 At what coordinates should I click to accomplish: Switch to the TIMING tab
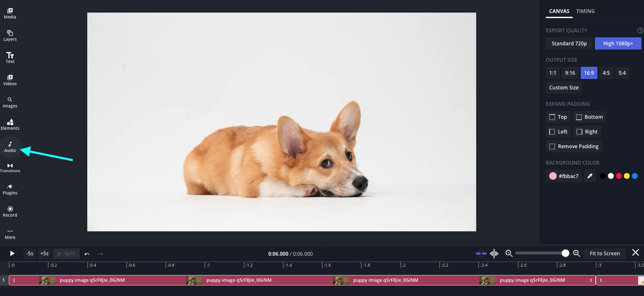tap(585, 11)
